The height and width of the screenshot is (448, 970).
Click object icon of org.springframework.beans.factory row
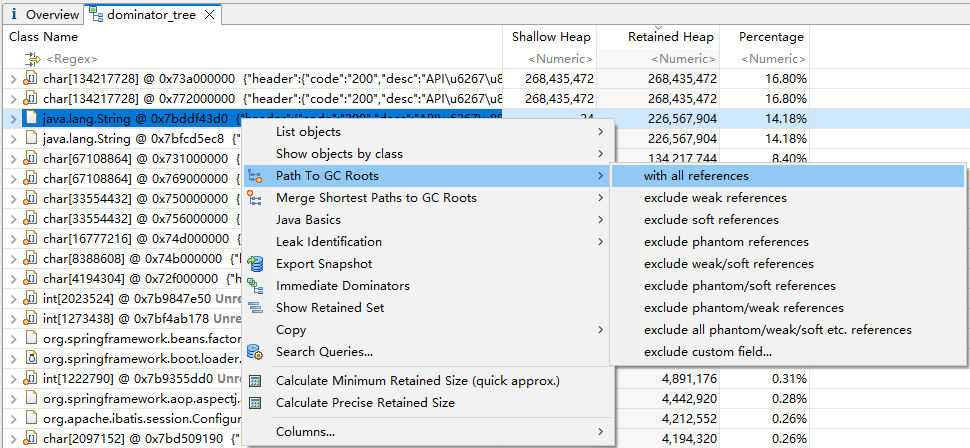click(30, 338)
